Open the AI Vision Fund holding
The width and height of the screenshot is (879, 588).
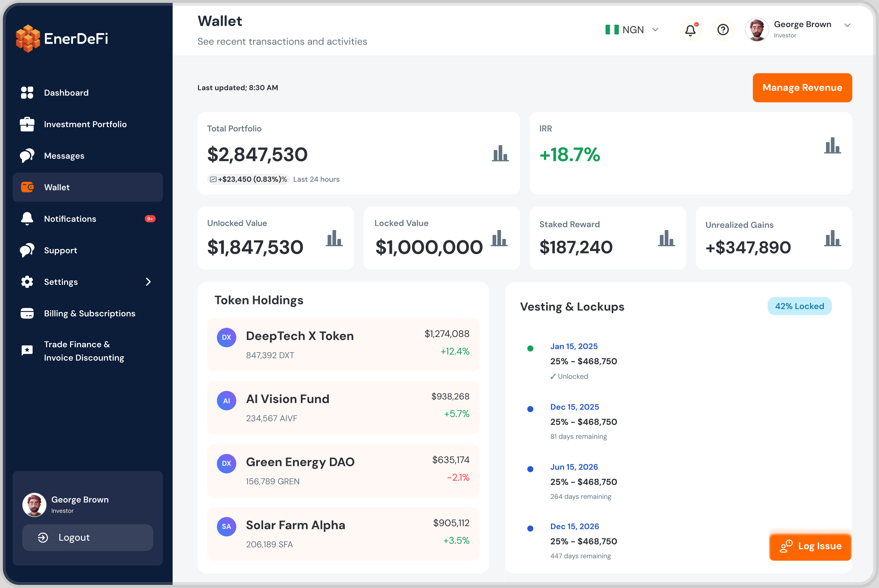point(343,408)
